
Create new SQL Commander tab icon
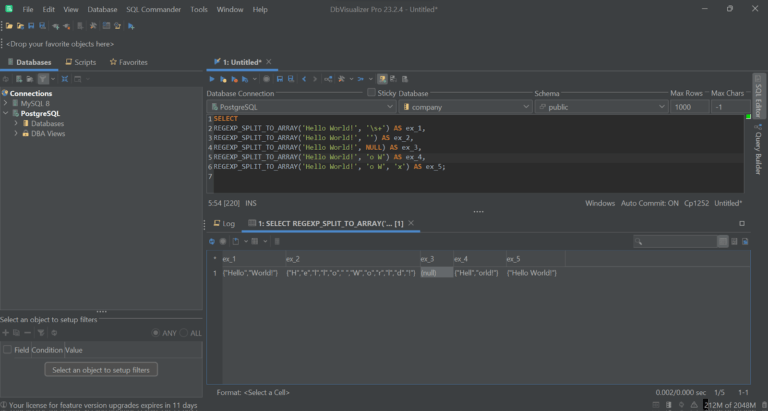click(131, 26)
